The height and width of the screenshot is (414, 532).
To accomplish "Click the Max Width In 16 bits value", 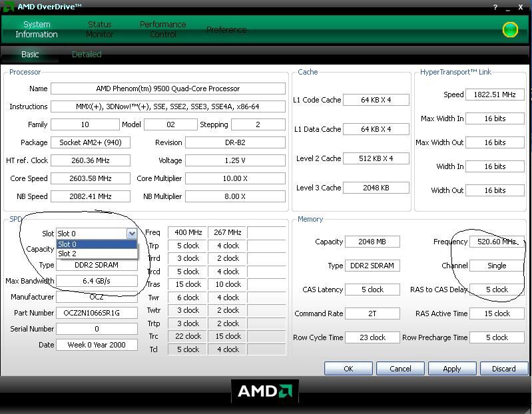I will click(x=495, y=118).
